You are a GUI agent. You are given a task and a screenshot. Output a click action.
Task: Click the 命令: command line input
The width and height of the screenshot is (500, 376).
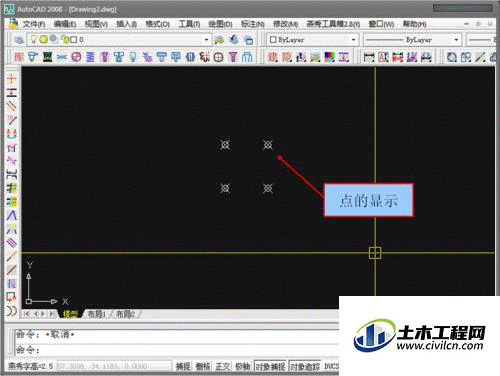click(177, 350)
